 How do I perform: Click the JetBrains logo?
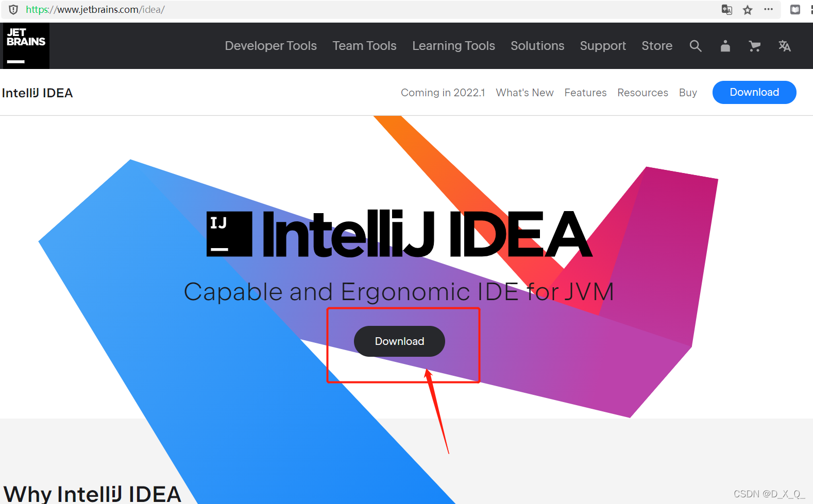coord(26,46)
